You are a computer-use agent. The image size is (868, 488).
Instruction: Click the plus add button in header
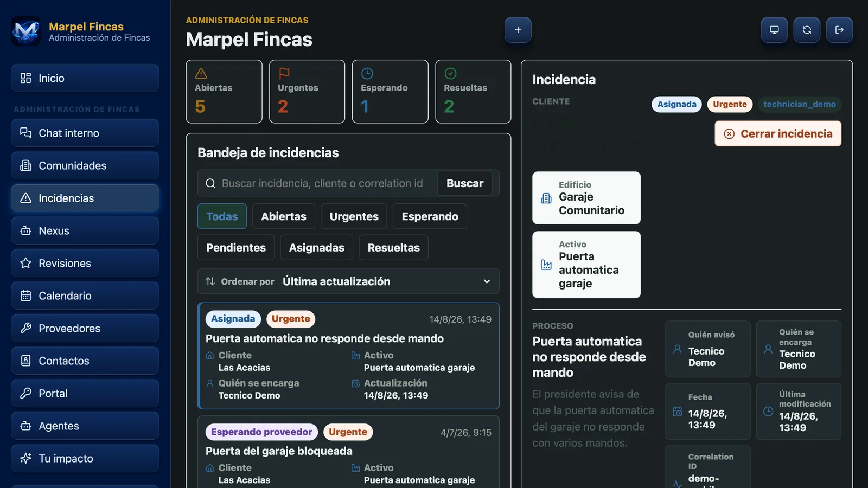click(x=518, y=30)
